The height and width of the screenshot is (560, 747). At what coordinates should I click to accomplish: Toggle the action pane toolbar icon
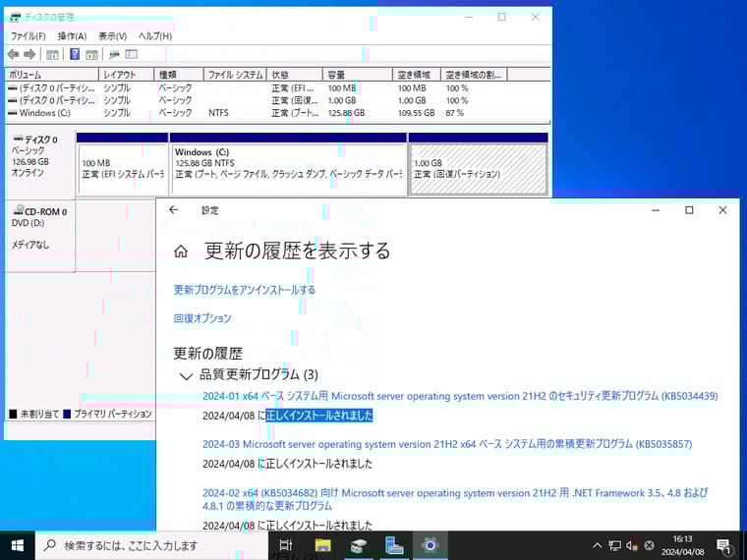click(x=91, y=55)
